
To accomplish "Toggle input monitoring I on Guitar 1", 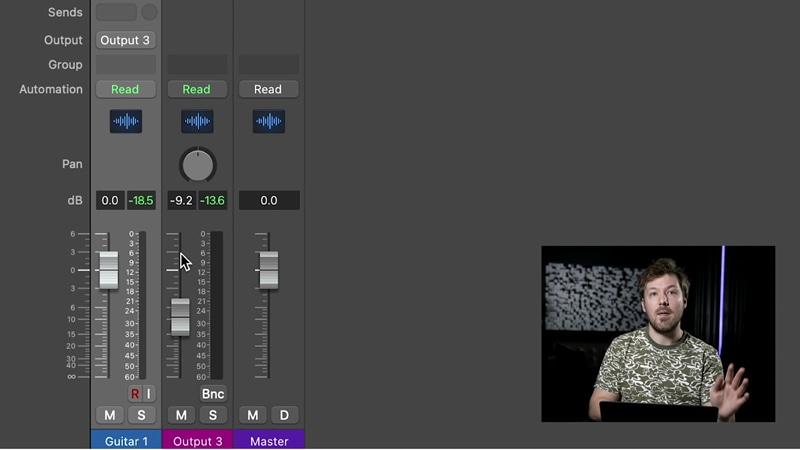I will coord(148,394).
